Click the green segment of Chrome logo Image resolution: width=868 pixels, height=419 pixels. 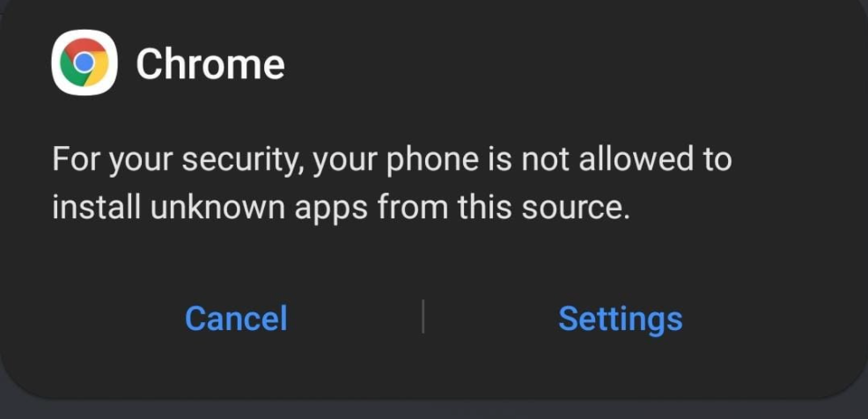(x=71, y=70)
